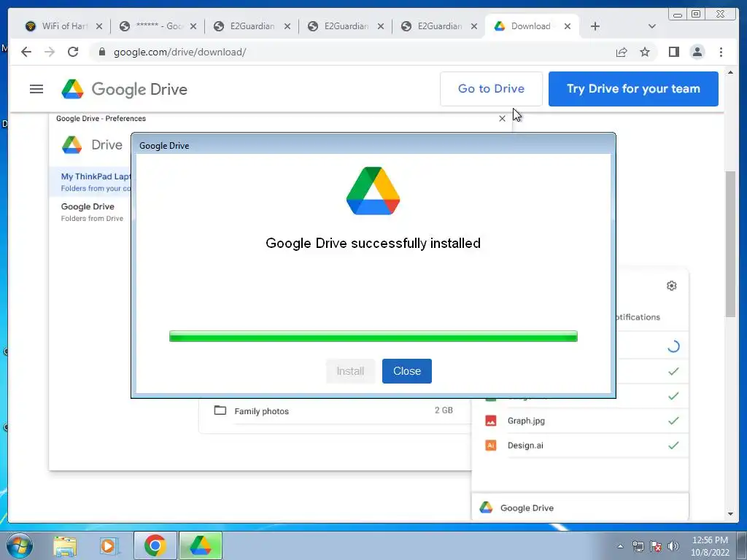Click the Notifications tab label in popup

click(x=638, y=317)
